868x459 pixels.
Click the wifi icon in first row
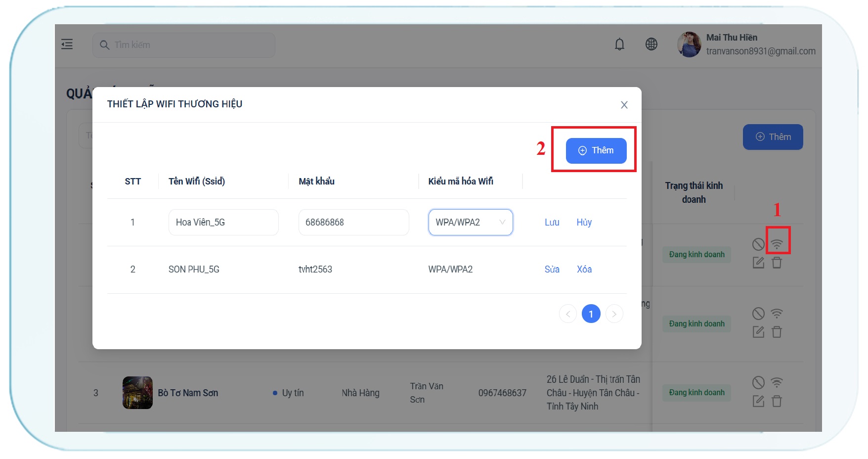tap(777, 244)
